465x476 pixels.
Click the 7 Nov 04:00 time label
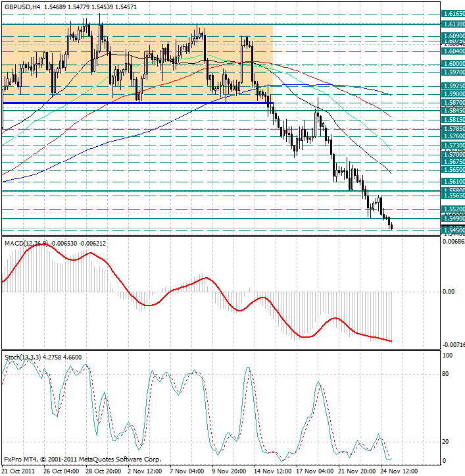[187, 471]
